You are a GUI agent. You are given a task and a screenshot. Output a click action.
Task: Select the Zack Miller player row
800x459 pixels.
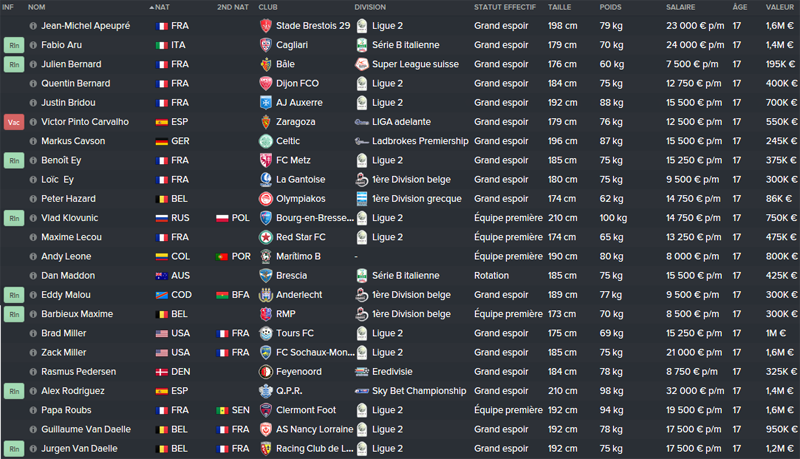click(400, 352)
